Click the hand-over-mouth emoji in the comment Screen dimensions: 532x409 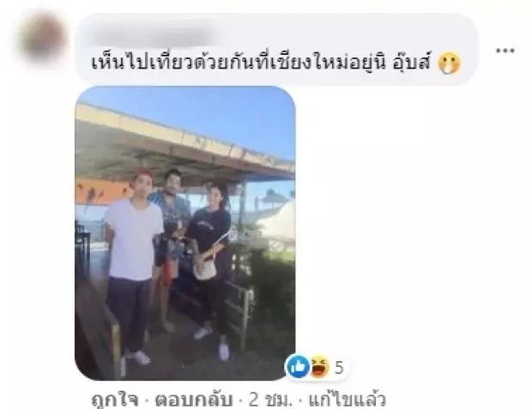tap(449, 63)
